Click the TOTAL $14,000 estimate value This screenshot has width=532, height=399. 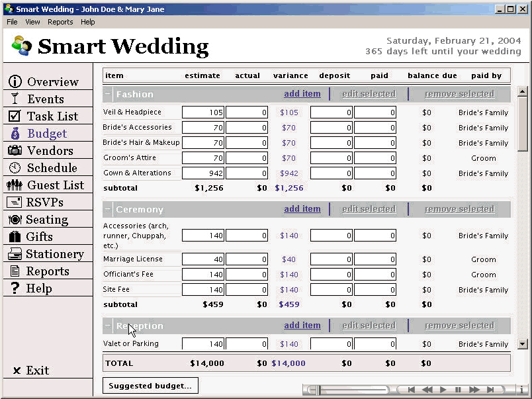[207, 363]
